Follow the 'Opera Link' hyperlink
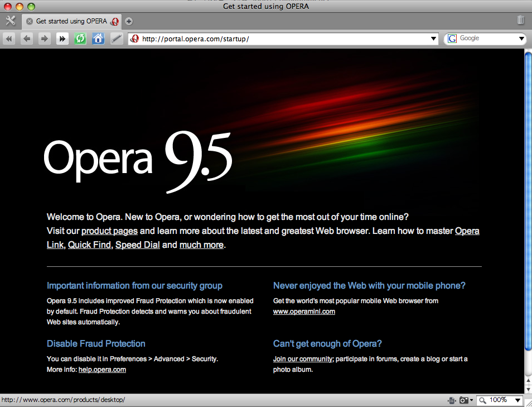This screenshot has width=532, height=407. [467, 231]
